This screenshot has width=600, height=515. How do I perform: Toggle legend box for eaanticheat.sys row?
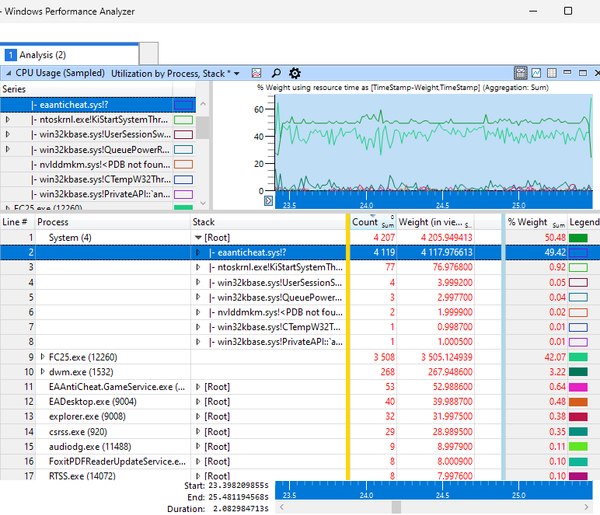coord(578,253)
